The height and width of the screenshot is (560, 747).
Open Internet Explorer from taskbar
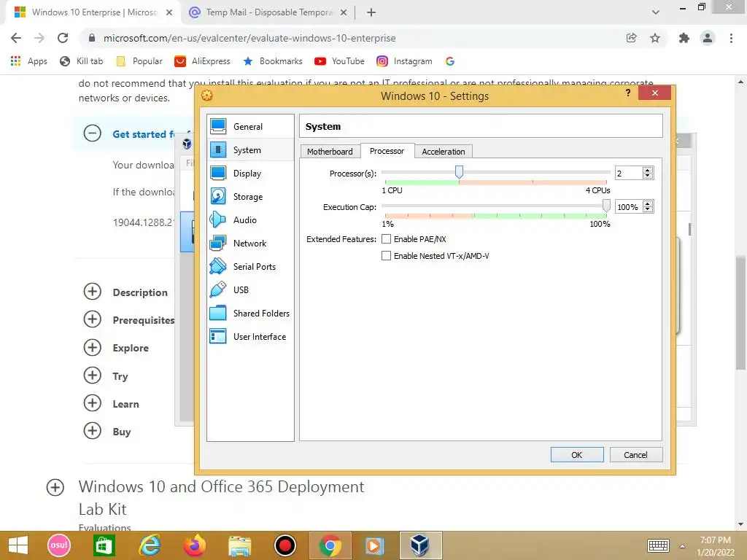click(150, 545)
